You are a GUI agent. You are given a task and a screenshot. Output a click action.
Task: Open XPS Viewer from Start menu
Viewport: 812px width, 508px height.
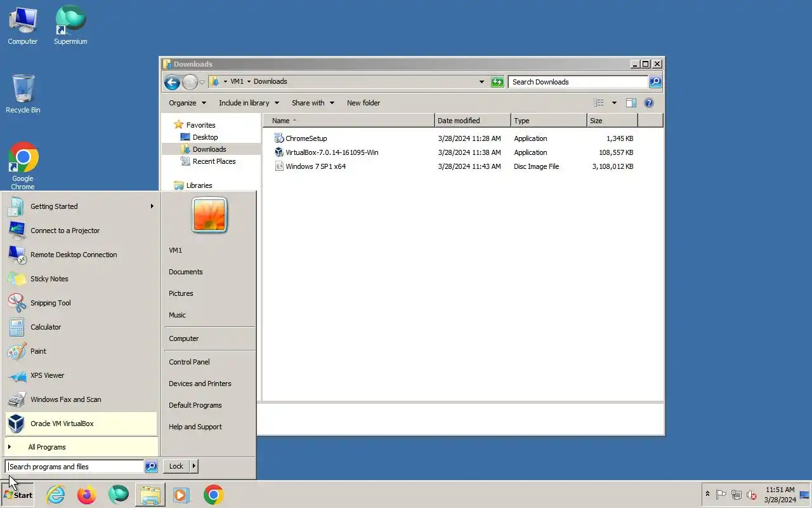pos(81,375)
